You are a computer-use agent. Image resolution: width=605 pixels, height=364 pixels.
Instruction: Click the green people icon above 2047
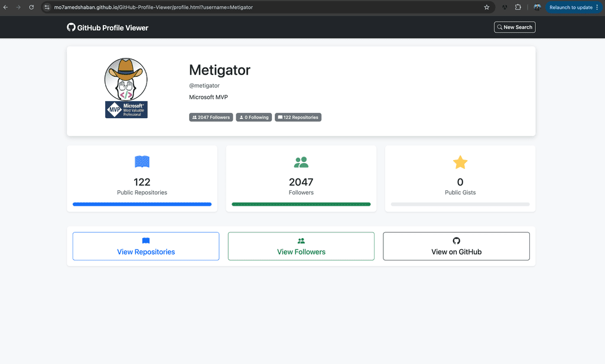301,162
